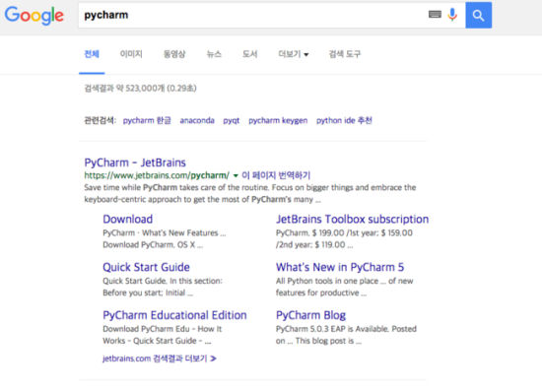Open PyCharm Educational Edition sitelink
The height and width of the screenshot is (392, 542).
click(x=174, y=315)
